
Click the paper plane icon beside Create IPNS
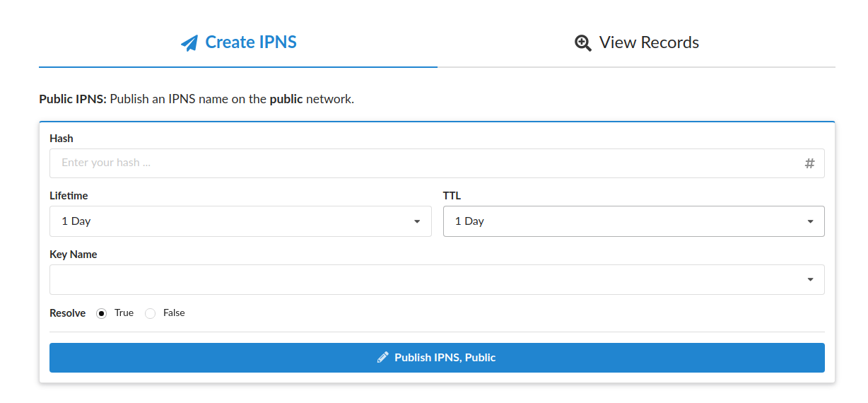189,43
